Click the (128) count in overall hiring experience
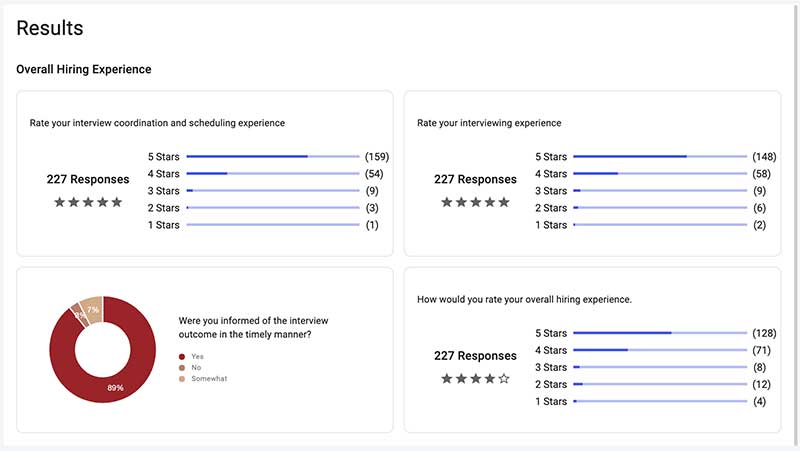This screenshot has height=451, width=800. point(764,333)
